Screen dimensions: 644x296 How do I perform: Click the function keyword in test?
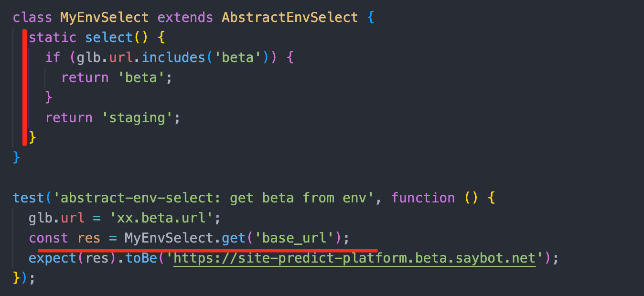pos(423,198)
